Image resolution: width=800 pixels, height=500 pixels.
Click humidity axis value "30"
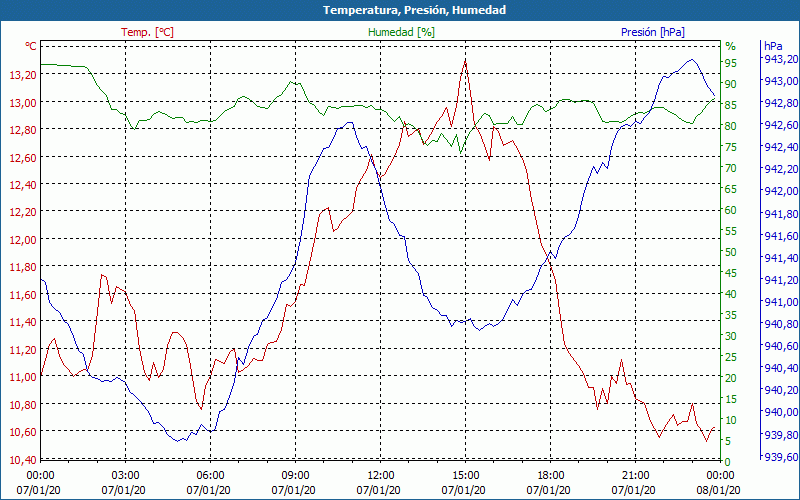tap(731, 336)
